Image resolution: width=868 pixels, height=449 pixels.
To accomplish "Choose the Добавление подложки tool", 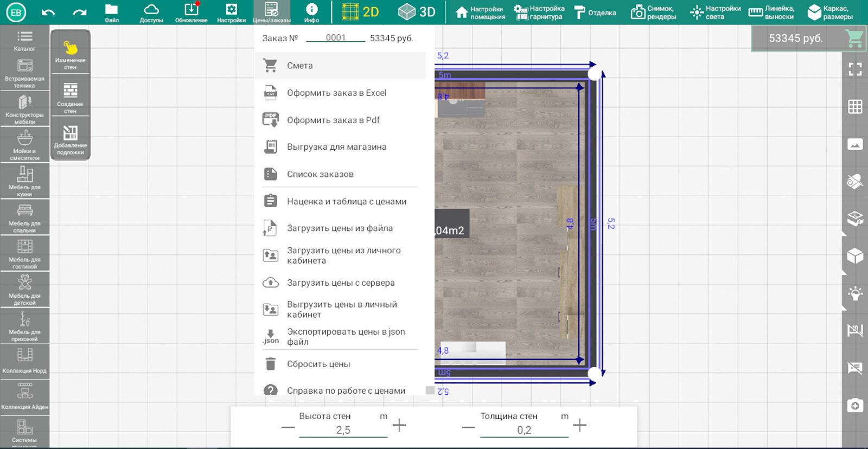I will point(70,140).
